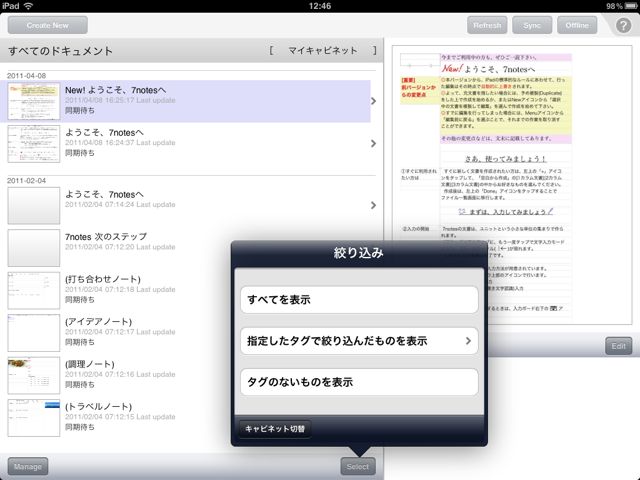Select thumbnail of (調理ノート)
This screenshot has width=640, height=480.
tap(34, 376)
